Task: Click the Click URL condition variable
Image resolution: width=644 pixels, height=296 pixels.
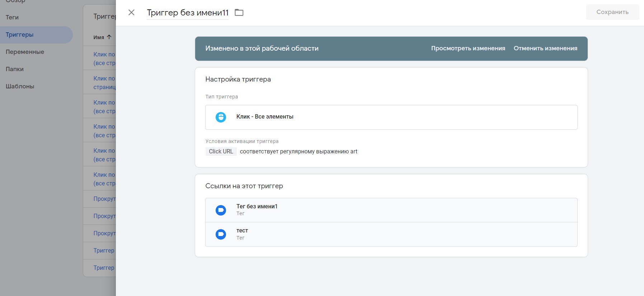Action: point(221,152)
